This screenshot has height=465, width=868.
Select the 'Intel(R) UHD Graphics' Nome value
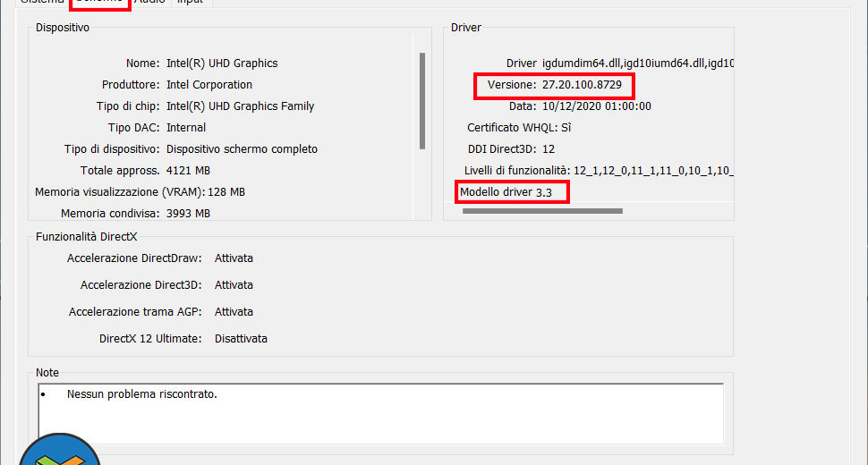222,63
